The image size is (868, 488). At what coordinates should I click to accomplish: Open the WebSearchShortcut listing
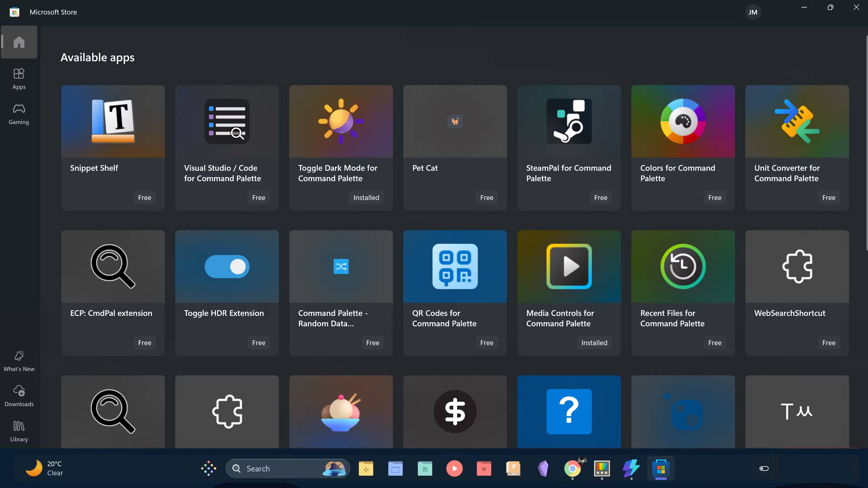tap(797, 293)
